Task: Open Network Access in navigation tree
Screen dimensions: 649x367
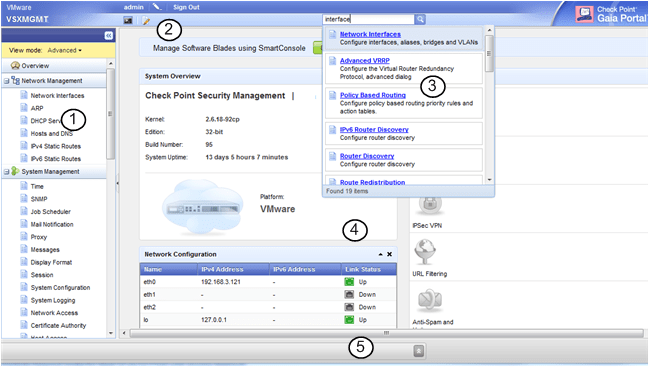Action: click(x=54, y=313)
